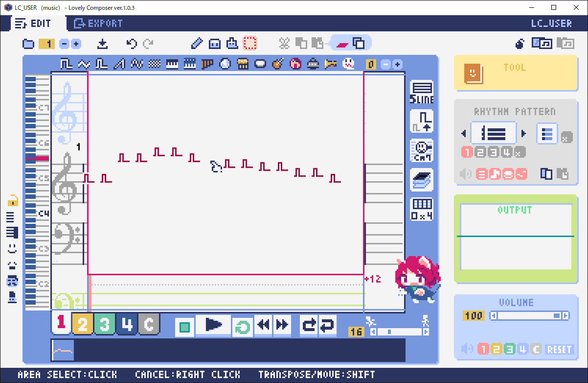
Task: Increase song number with plus button
Action: (75, 44)
